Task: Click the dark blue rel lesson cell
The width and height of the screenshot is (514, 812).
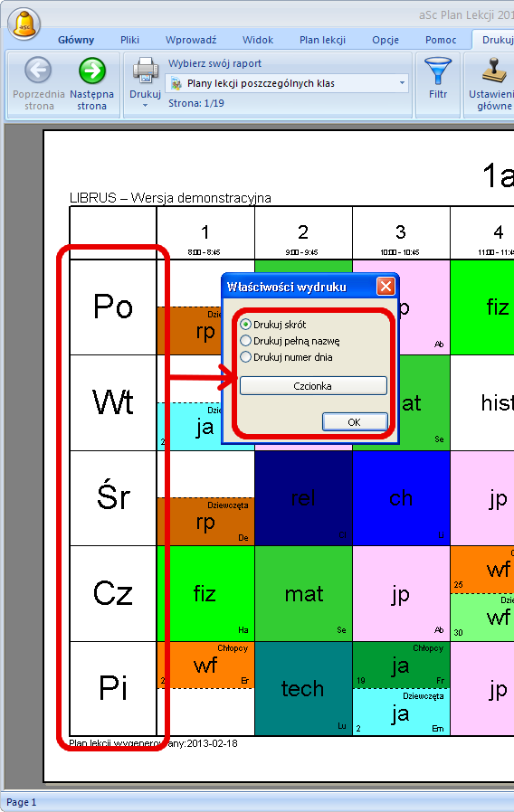Action: 303,497
